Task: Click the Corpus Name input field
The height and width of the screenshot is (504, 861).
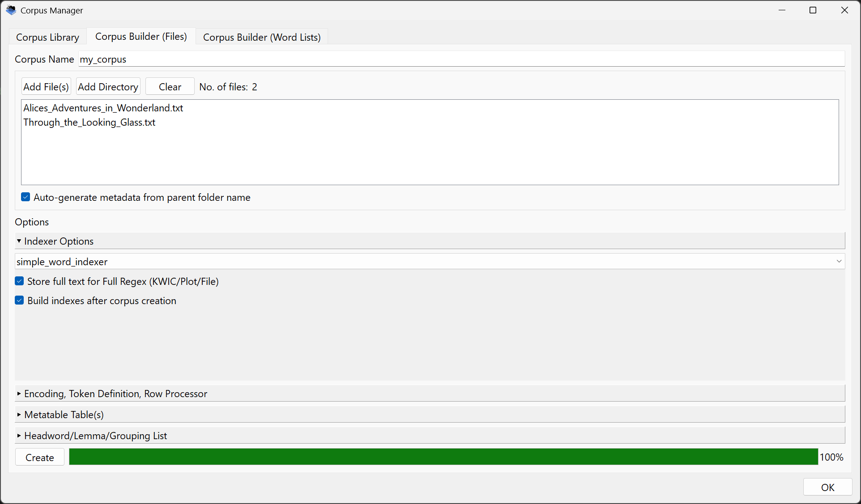Action: 461,59
